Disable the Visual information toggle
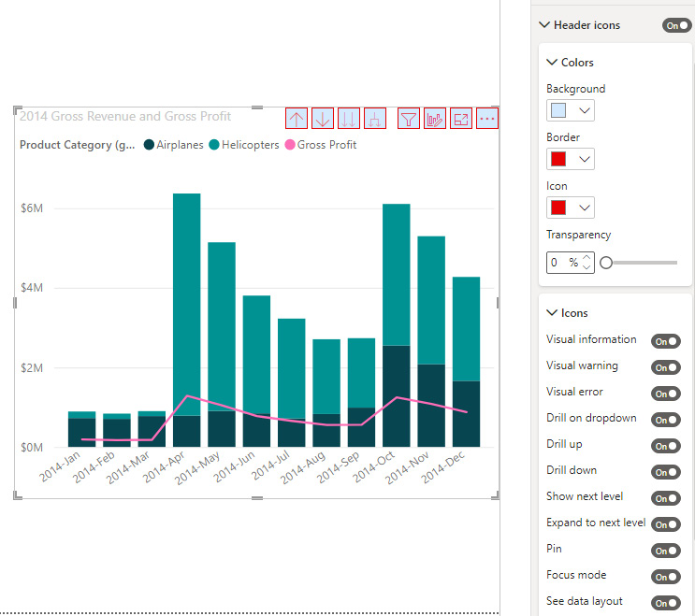The image size is (695, 616). pos(665,341)
